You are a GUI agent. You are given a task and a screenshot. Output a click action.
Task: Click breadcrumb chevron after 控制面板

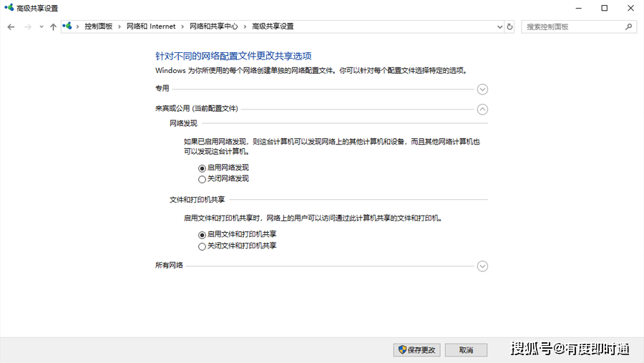point(119,26)
